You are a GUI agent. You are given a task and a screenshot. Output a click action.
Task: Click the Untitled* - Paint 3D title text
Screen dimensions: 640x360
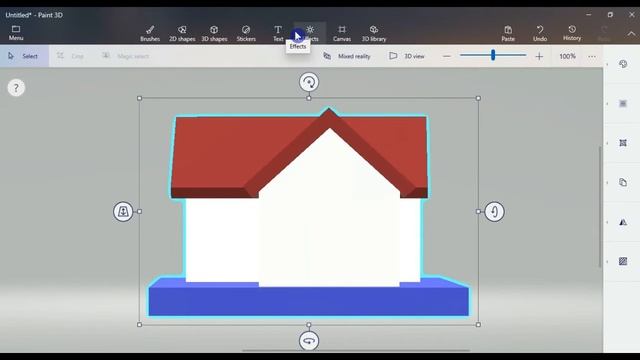(x=34, y=15)
